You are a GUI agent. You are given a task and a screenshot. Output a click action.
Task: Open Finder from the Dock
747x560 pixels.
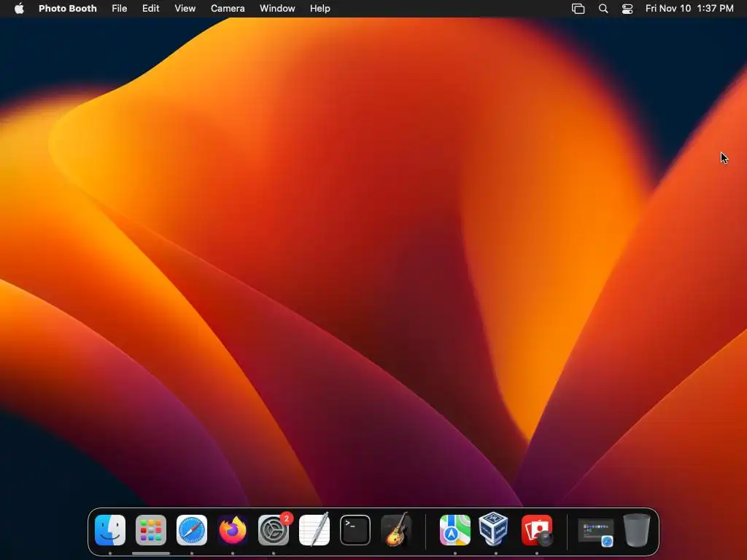coord(110,530)
